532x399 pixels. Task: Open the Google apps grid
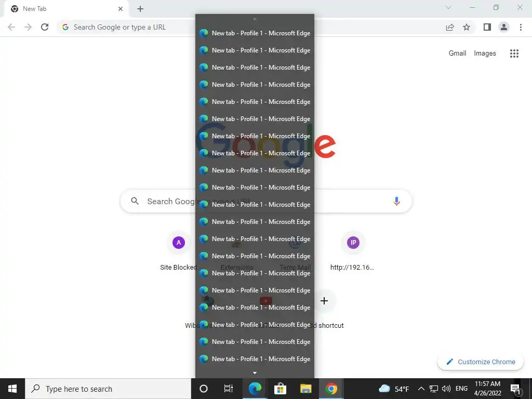click(514, 54)
